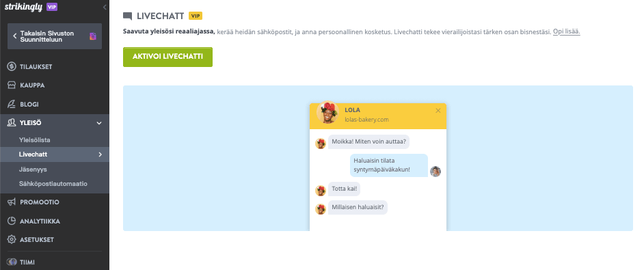Screen dimensions: 644x270
Task: Click the LOLA name in chat header
Action: coord(352,110)
